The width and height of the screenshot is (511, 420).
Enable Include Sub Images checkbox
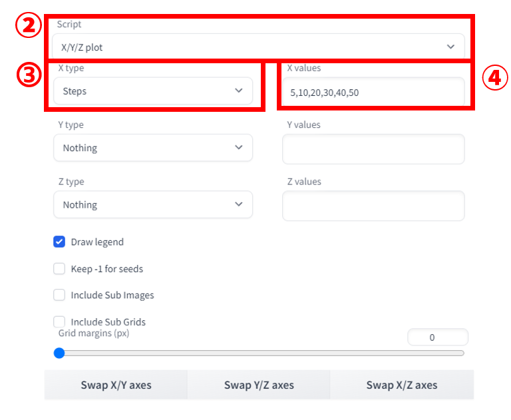click(x=59, y=295)
